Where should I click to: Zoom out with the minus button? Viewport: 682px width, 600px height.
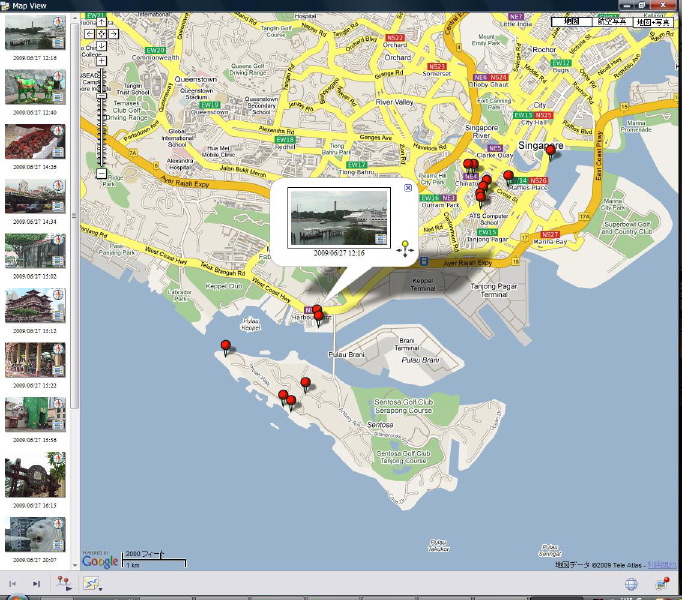[101, 174]
